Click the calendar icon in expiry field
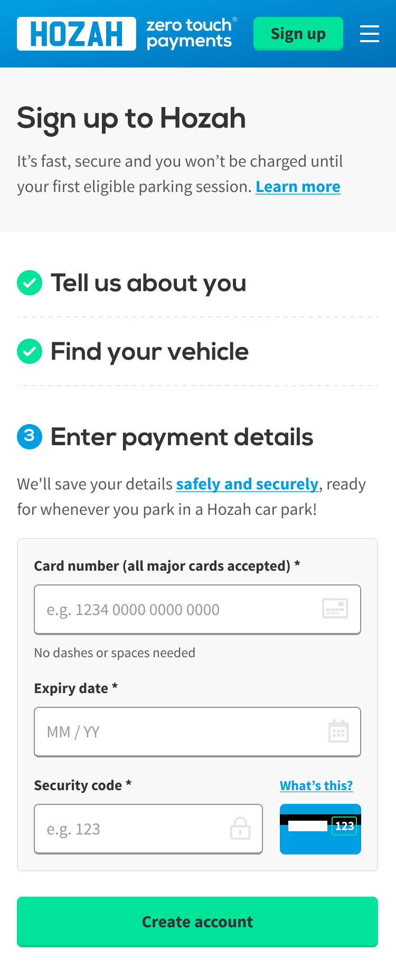Viewport: 396px width, 980px height. 338,732
